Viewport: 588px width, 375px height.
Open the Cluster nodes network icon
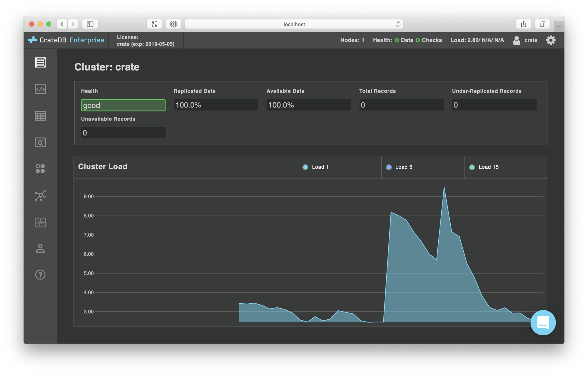(40, 196)
